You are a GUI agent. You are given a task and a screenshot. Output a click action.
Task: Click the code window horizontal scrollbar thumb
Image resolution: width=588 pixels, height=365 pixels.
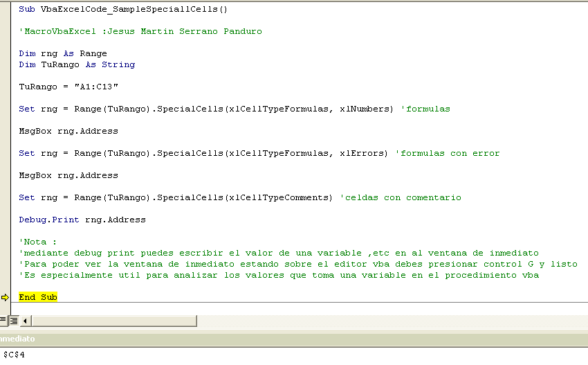coord(114,321)
